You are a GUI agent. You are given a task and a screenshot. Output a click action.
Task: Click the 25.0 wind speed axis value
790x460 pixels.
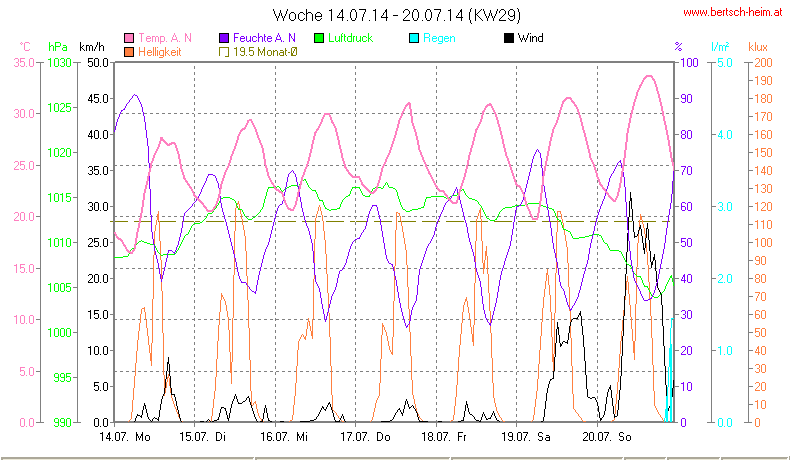point(98,242)
